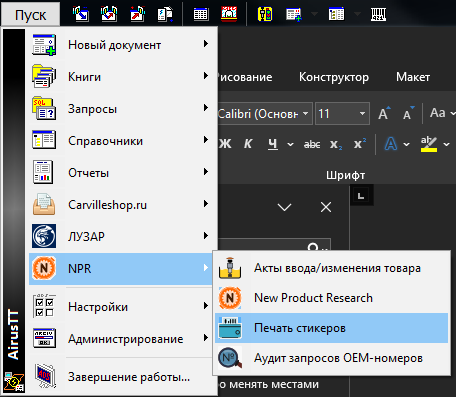Viewport: 456px width, 397px height.
Task: Click the first toolbar icon with blue arrow
Action: click(x=81, y=14)
